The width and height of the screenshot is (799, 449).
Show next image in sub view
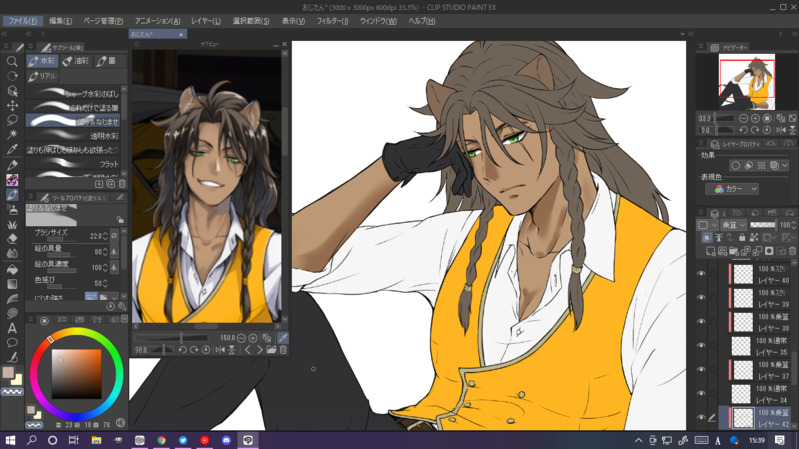coord(259,350)
